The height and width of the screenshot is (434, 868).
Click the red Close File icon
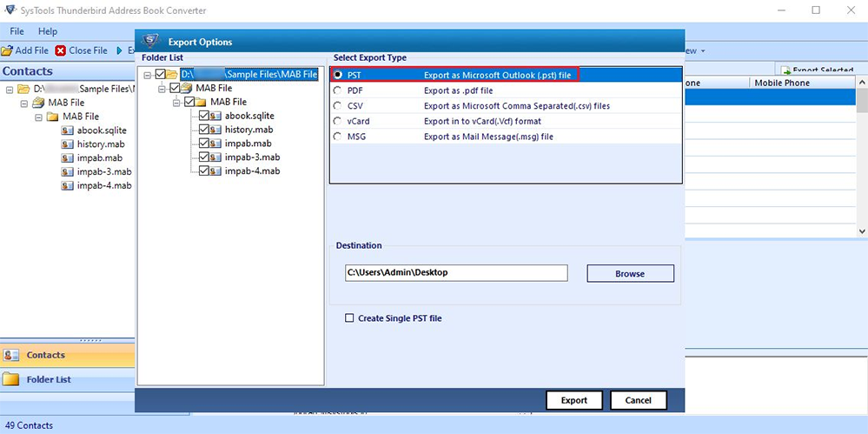click(x=61, y=50)
